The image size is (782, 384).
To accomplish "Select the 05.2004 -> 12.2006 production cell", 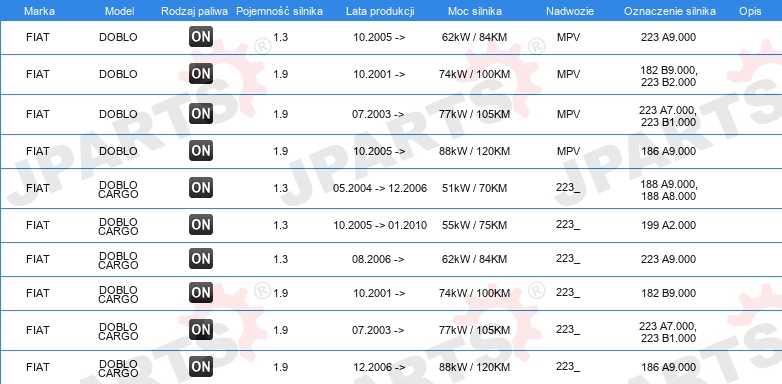I will point(380,189).
